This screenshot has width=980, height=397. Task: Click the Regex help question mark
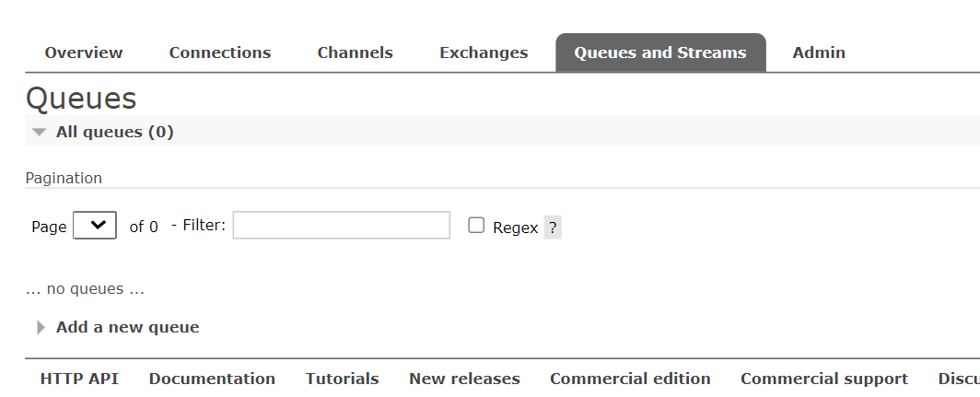coord(553,228)
